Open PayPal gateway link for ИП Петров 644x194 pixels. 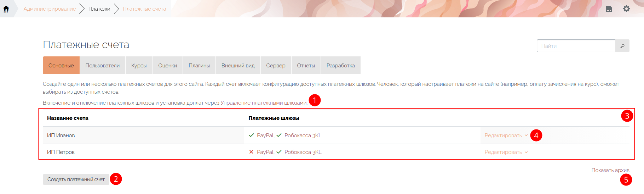[265, 152]
